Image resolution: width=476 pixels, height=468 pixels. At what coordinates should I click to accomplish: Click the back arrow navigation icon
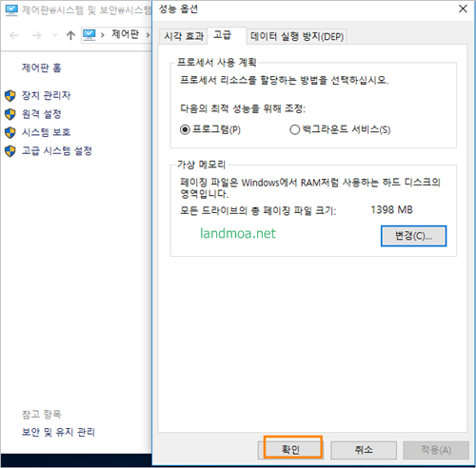[14, 35]
